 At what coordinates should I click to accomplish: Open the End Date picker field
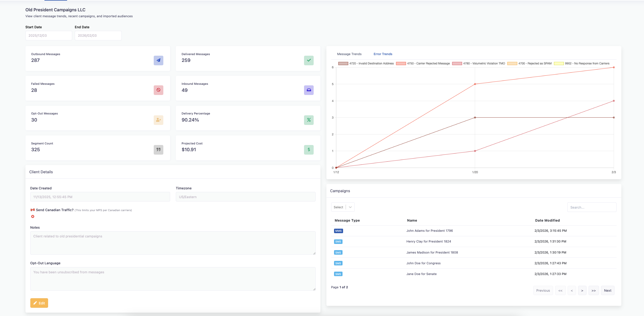[x=98, y=36]
